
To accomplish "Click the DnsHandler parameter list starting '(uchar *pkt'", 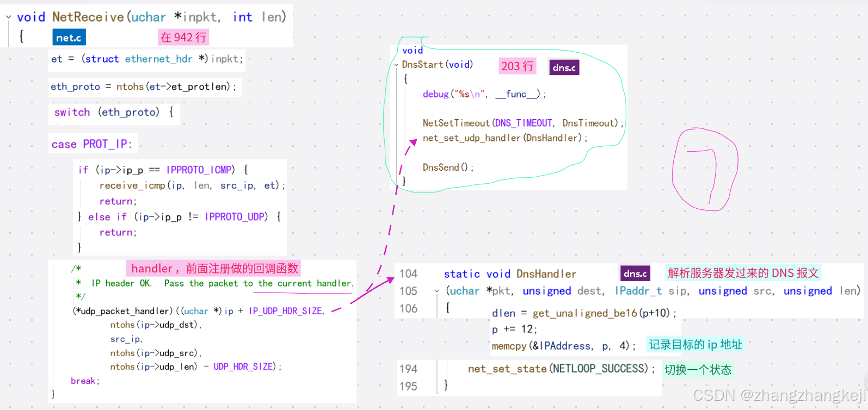I will [x=653, y=291].
